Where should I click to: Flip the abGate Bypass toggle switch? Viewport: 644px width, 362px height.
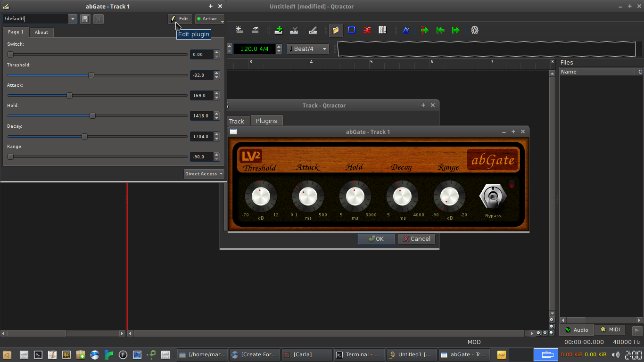[x=493, y=197]
